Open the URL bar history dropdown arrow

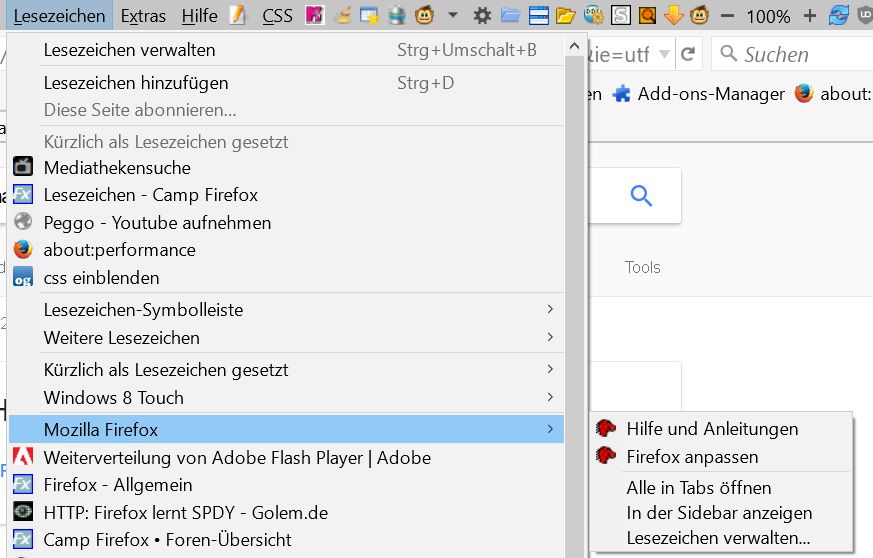(665, 54)
